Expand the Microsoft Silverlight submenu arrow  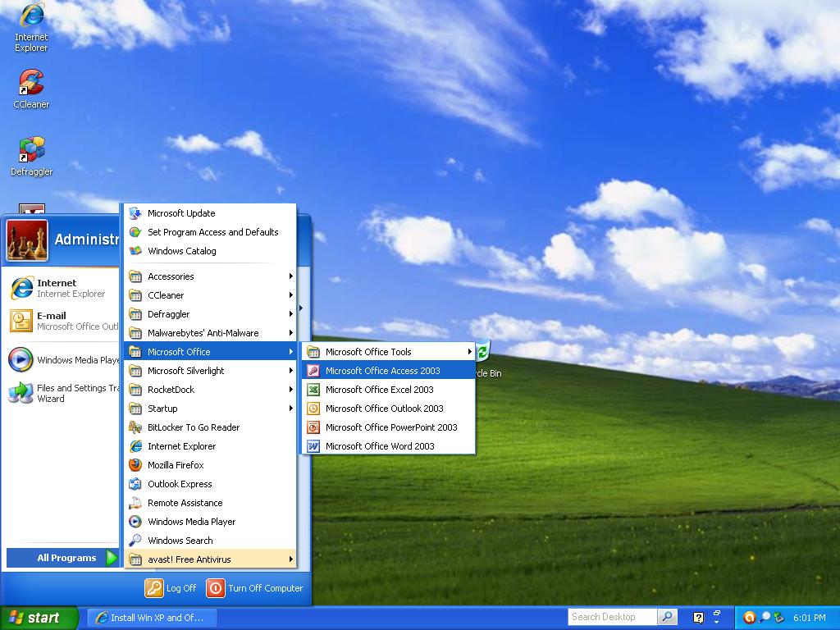click(291, 371)
